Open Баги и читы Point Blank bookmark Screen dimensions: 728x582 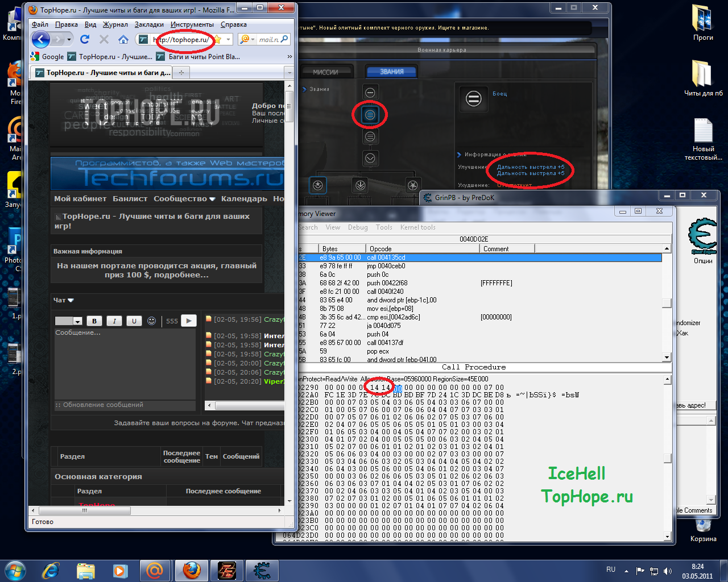pyautogui.click(x=198, y=56)
